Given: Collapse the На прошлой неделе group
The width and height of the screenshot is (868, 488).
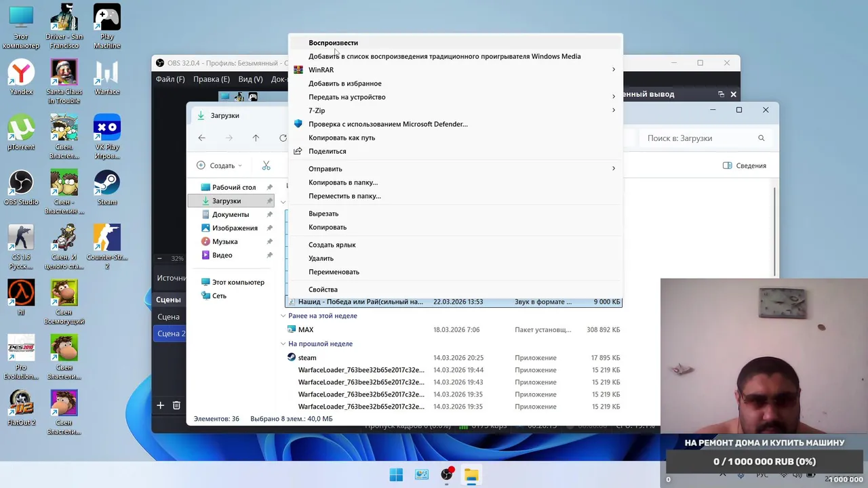Looking at the screenshot, I should coord(284,344).
